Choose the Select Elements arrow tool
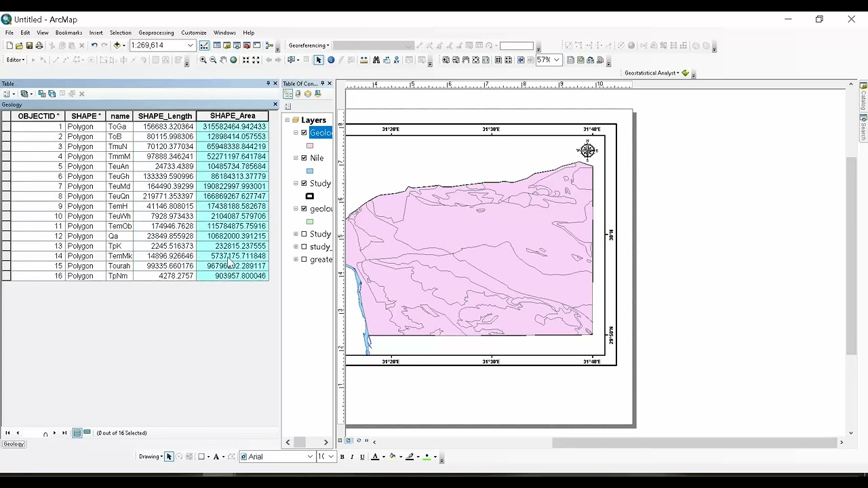This screenshot has width=868, height=488. point(319,60)
